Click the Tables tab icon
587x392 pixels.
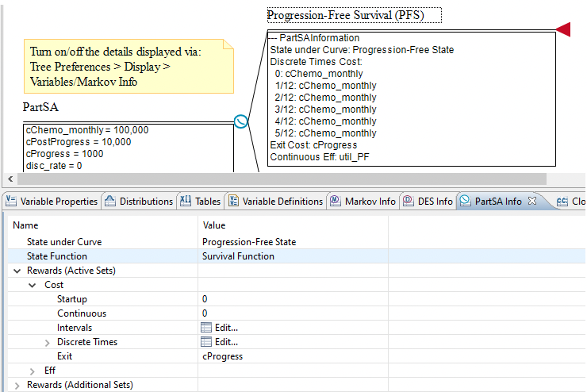point(186,201)
